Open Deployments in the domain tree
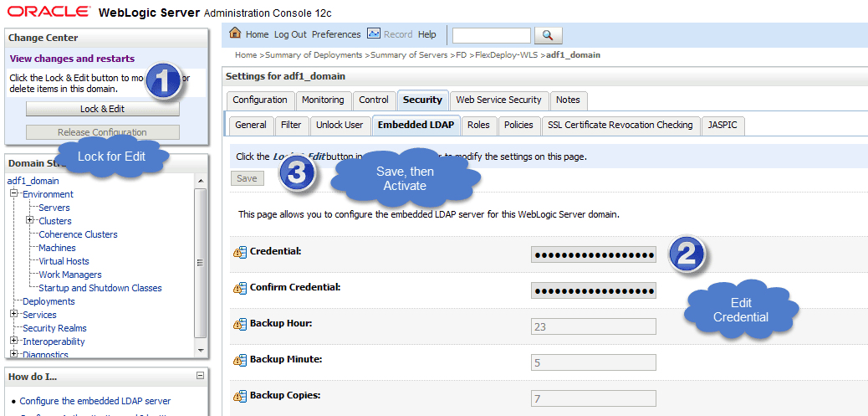868x416 pixels. coord(49,301)
